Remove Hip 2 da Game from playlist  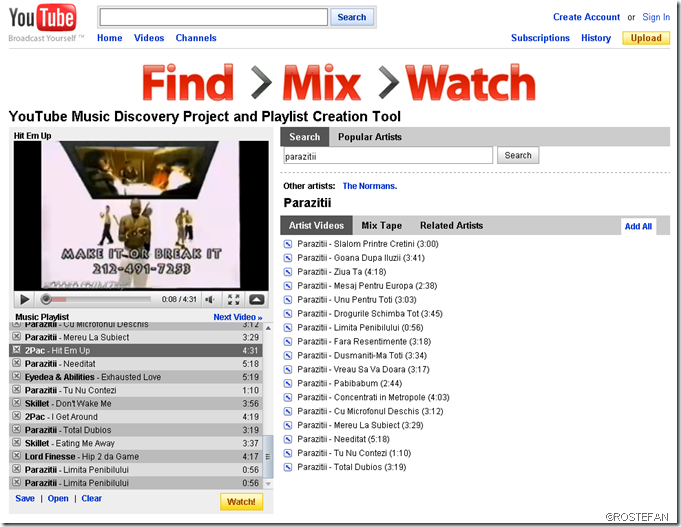pos(17,456)
